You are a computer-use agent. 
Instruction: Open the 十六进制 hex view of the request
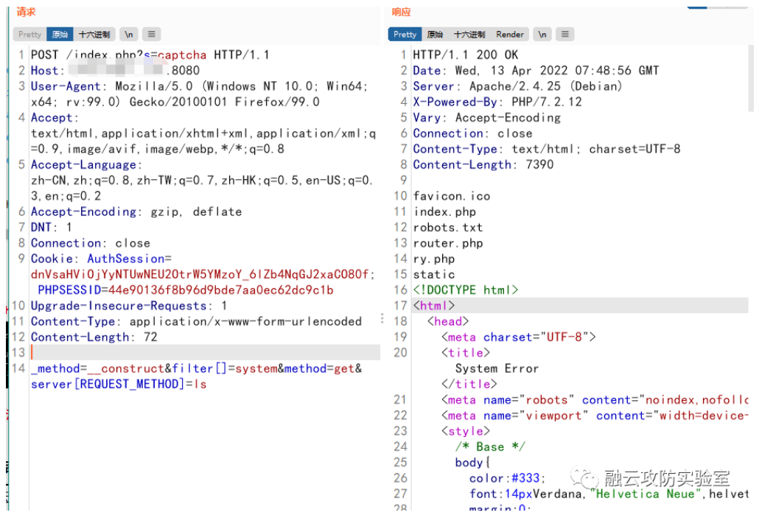pyautogui.click(x=95, y=34)
